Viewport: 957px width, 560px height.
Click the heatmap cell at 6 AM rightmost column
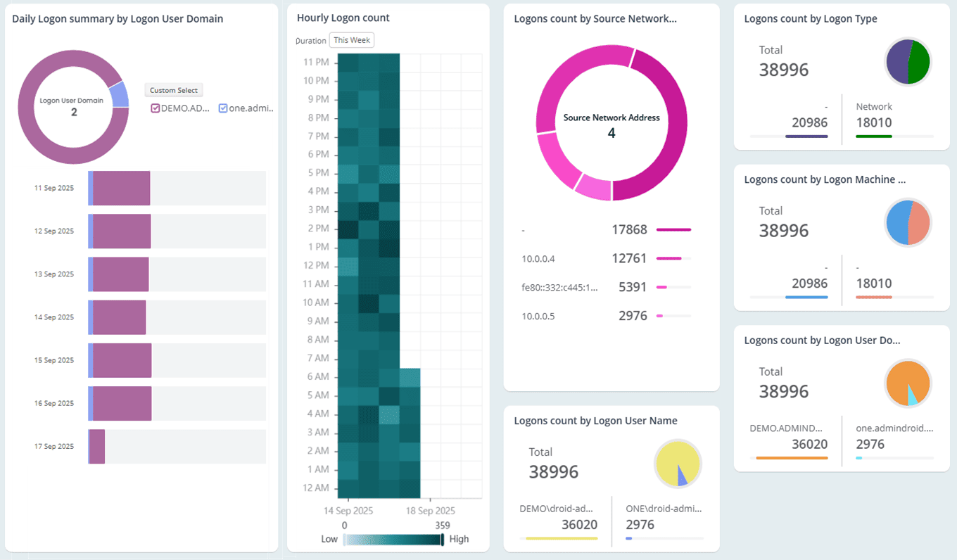(410, 377)
